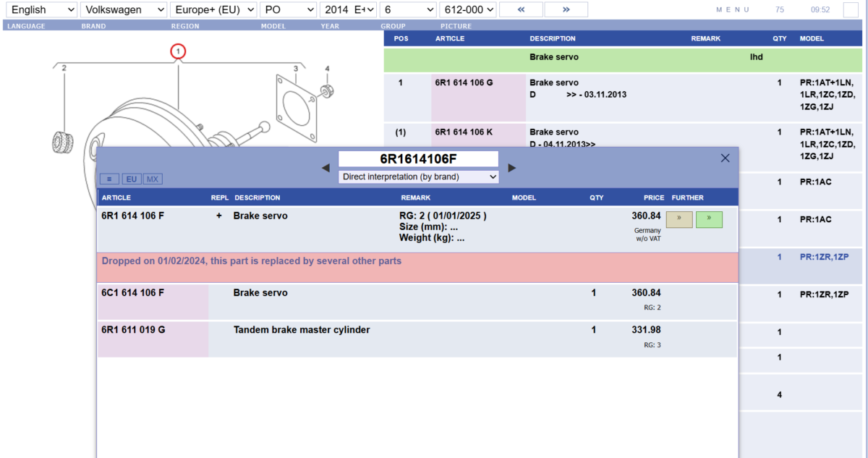Click the 331.98 price for master cylinder
Screen dimensions: 868x458
(646, 330)
